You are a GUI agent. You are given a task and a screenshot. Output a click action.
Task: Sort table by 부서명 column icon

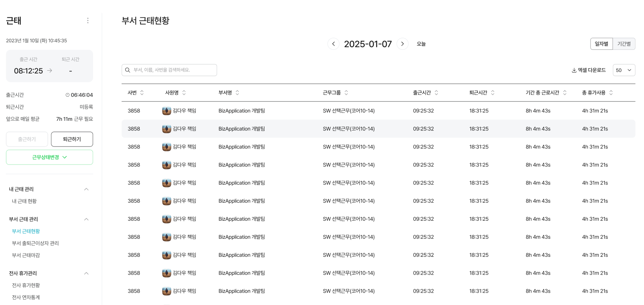pos(238,93)
